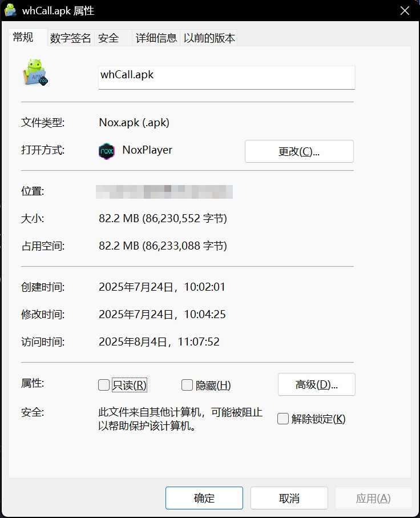
Task: Select the 安全 tab
Action: tap(108, 38)
